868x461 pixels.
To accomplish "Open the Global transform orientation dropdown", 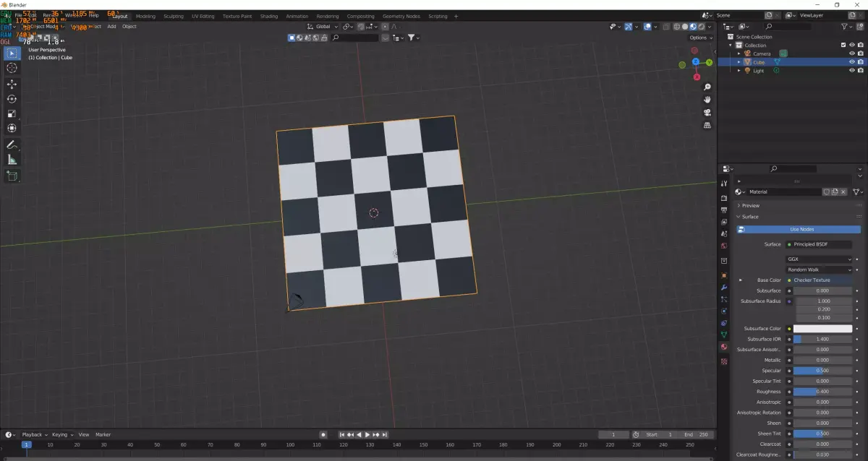I will tap(323, 27).
